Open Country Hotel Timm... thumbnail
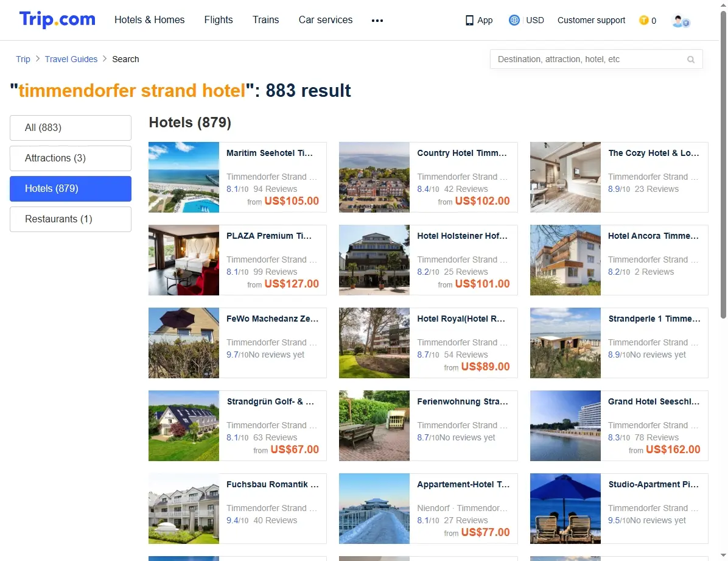Viewport: 728px width, 561px height. coord(374,177)
